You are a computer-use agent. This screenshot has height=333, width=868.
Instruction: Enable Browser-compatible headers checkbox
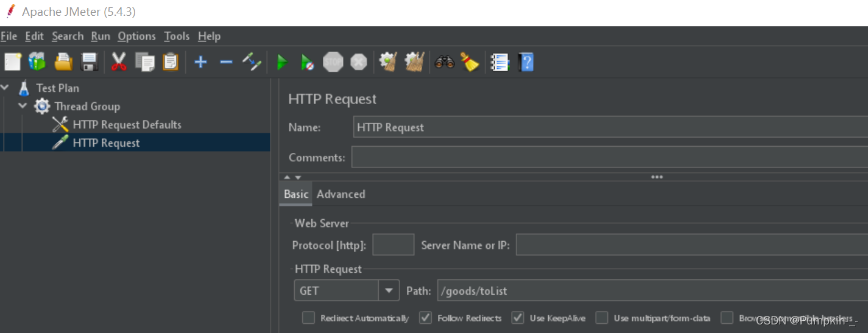(x=727, y=318)
